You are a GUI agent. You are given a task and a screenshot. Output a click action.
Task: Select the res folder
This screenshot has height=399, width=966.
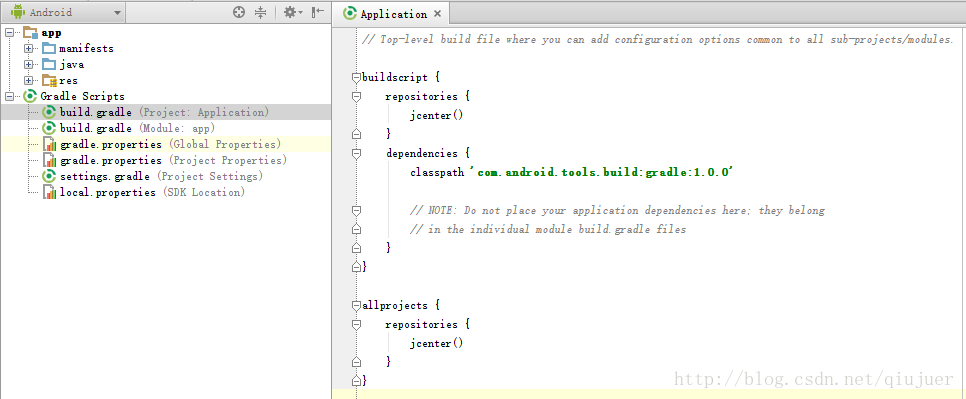coord(68,81)
